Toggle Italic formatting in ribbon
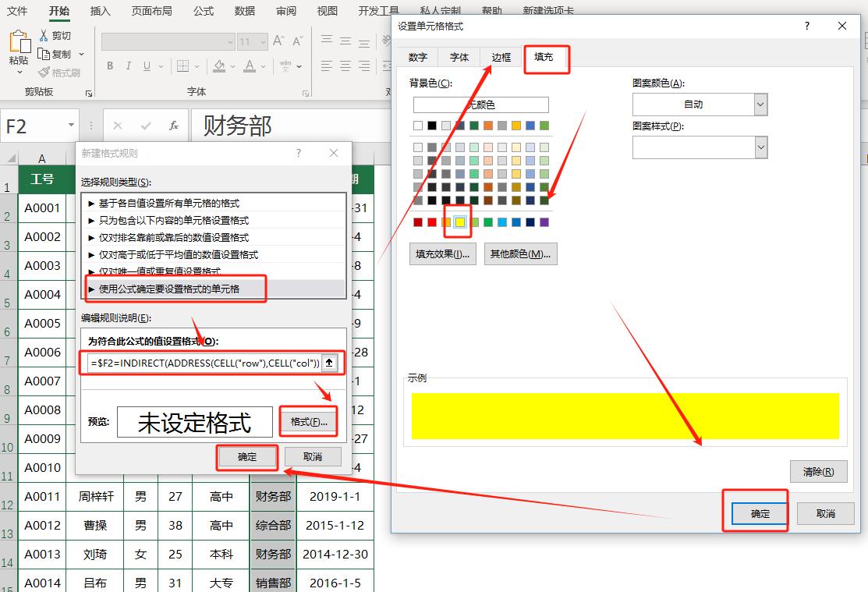 click(x=129, y=66)
